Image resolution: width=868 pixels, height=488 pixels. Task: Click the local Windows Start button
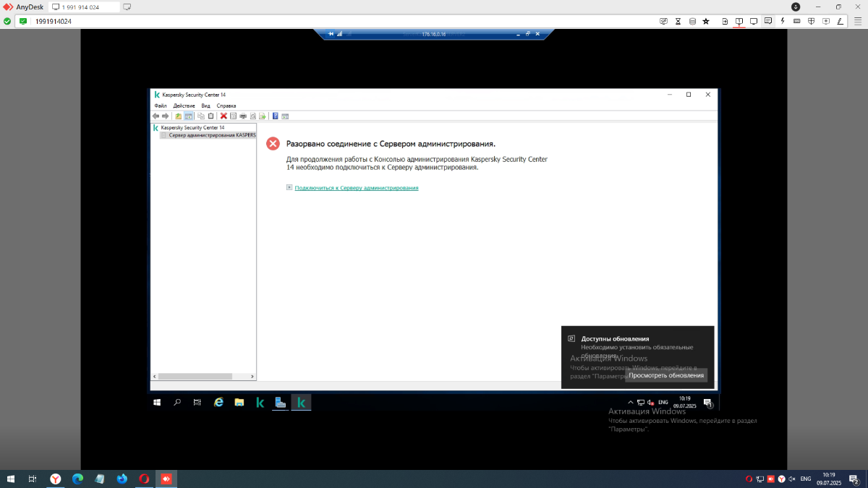(x=11, y=479)
